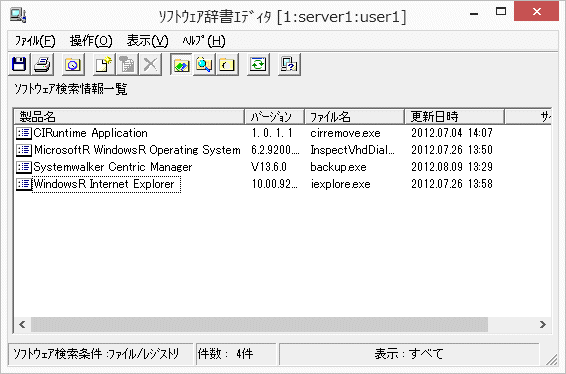Click the WindowsR Internet Explorer row icon

click(x=24, y=184)
